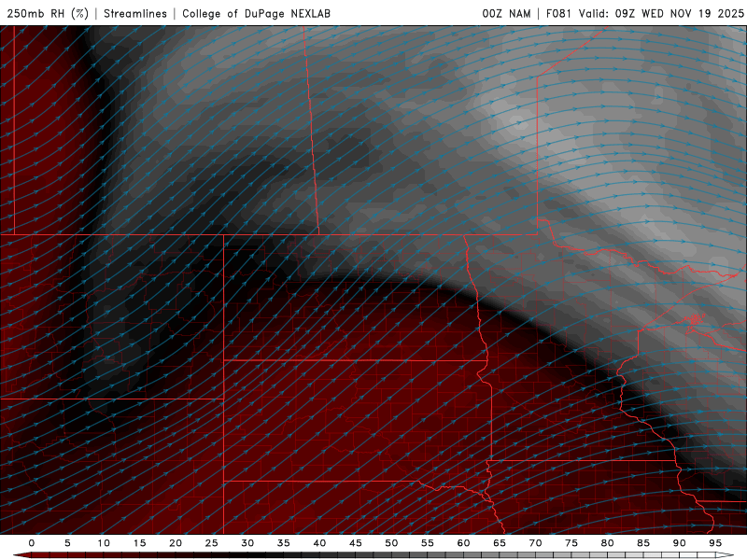The image size is (747, 560).
Task: Click the "College of DuPage NEXLAB" text
Action: click(x=256, y=13)
